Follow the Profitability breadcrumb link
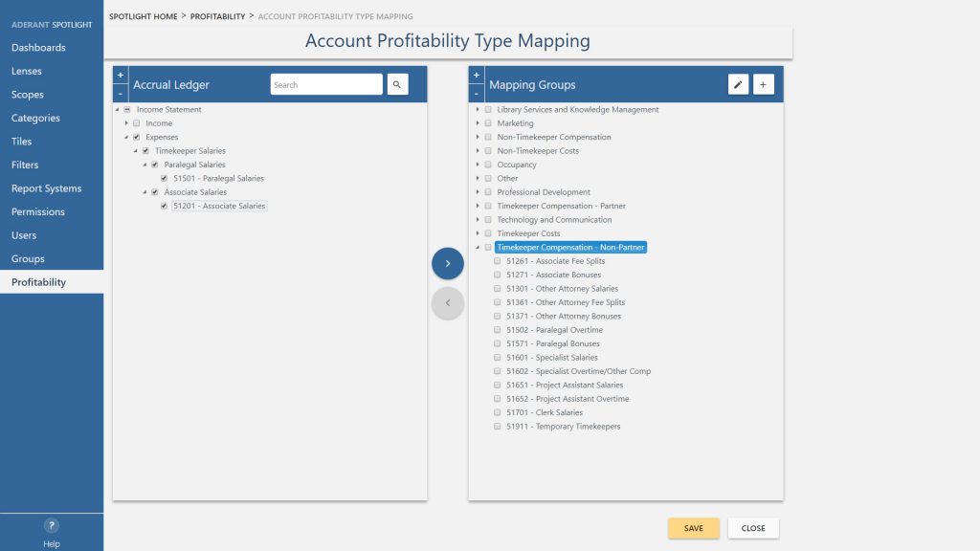 coord(217,16)
